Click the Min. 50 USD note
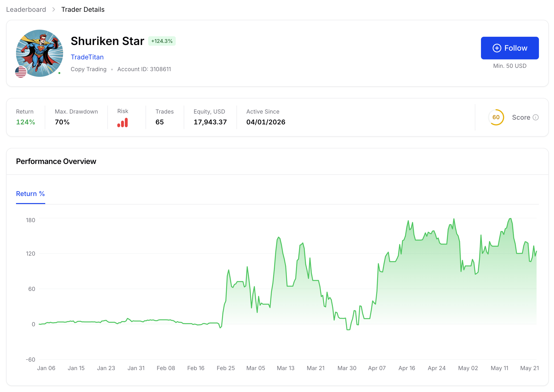 510,66
